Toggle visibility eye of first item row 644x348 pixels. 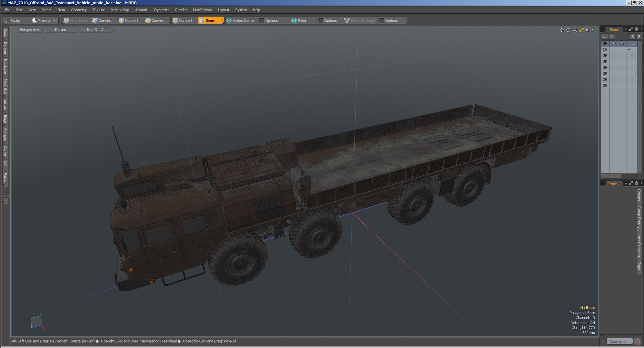click(x=605, y=50)
